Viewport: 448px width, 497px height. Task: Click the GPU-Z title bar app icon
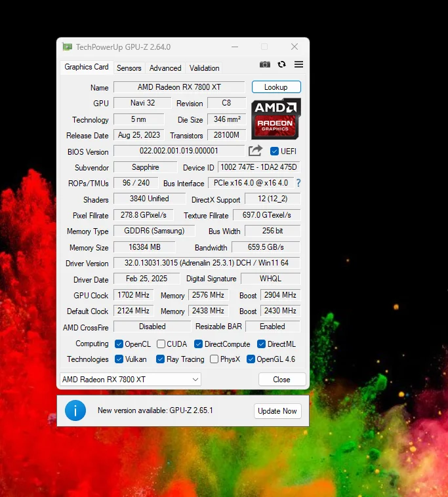67,47
